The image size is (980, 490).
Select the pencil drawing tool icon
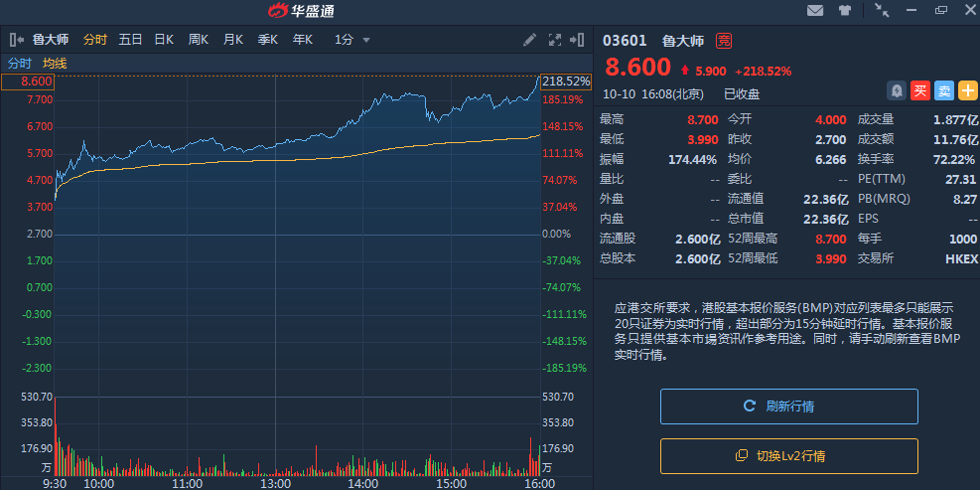530,40
